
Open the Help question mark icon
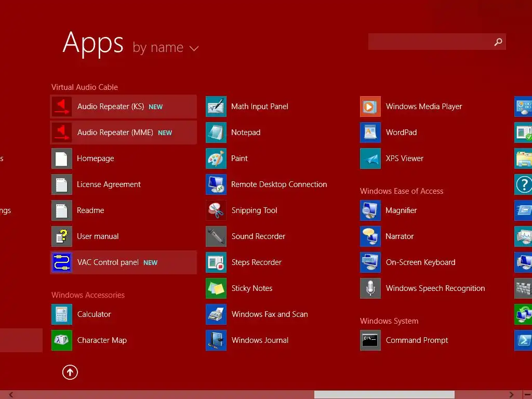[523, 184]
